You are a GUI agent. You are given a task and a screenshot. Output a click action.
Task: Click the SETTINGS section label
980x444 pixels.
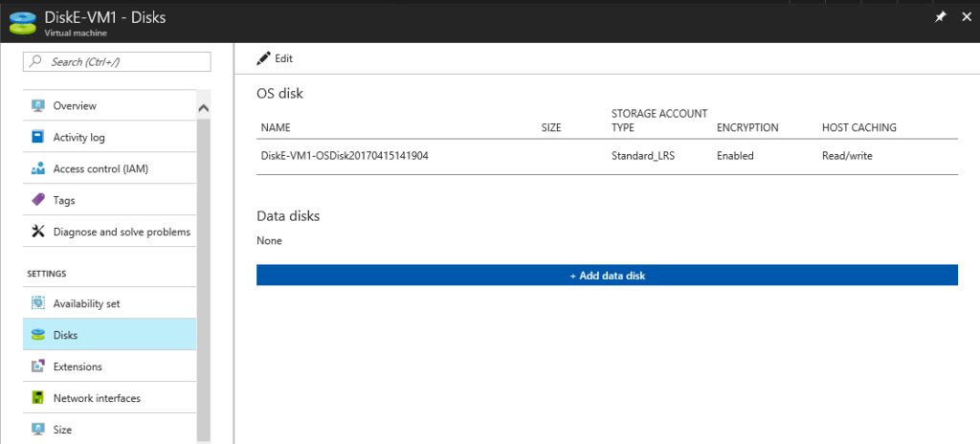[x=47, y=274]
